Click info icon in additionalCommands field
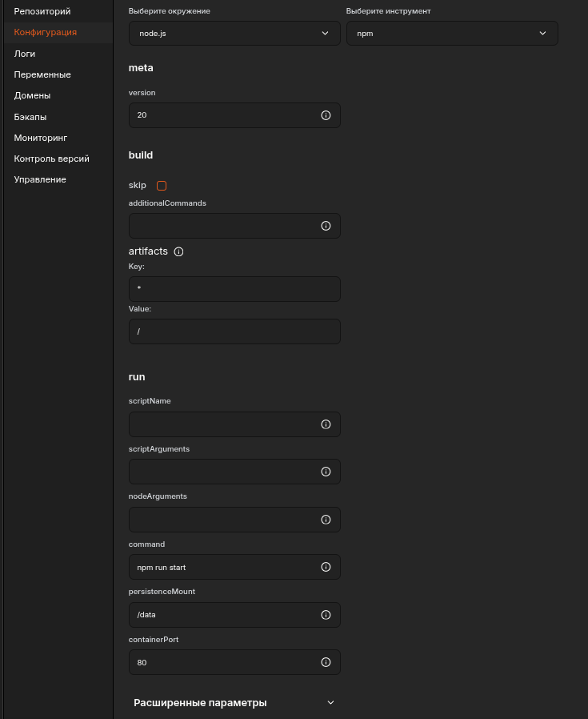 click(326, 226)
